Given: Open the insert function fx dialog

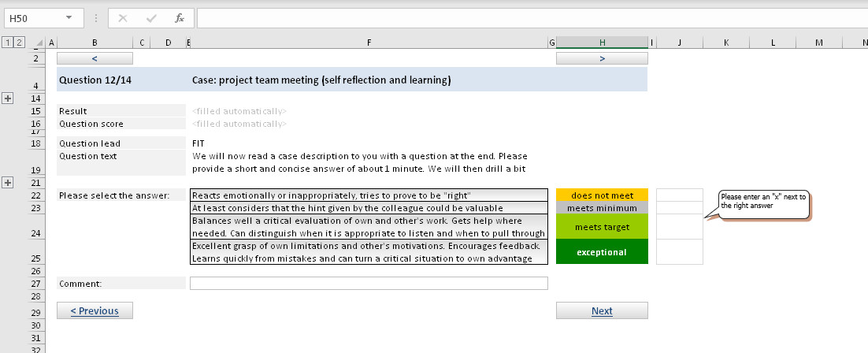Looking at the screenshot, I should [180, 18].
